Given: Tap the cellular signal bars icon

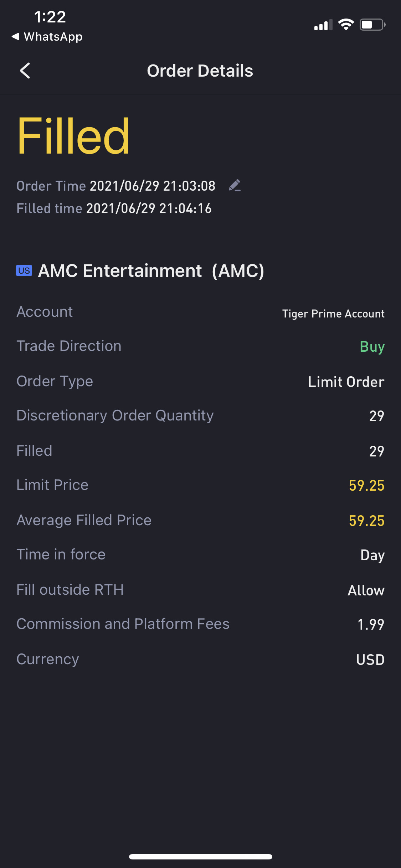Looking at the screenshot, I should tap(323, 25).
